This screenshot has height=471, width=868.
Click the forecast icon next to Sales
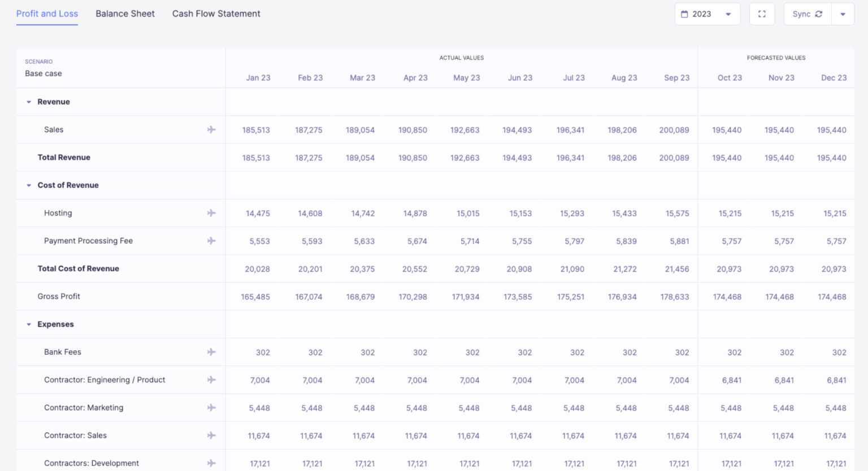tap(211, 130)
